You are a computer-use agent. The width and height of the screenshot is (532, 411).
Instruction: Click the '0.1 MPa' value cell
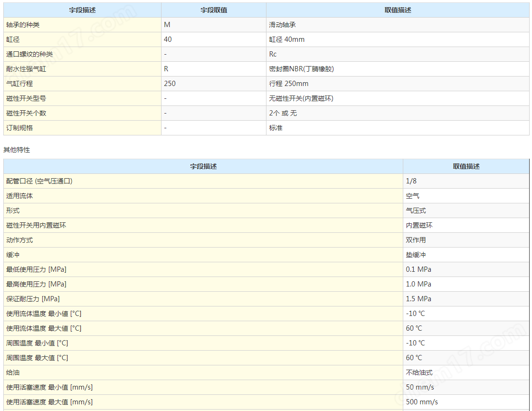click(x=466, y=269)
